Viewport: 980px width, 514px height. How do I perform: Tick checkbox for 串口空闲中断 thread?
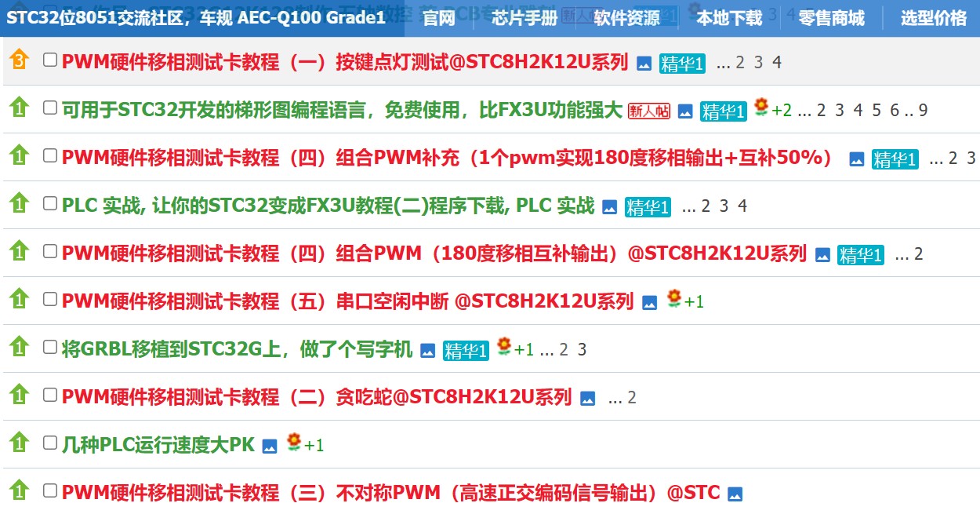[50, 299]
